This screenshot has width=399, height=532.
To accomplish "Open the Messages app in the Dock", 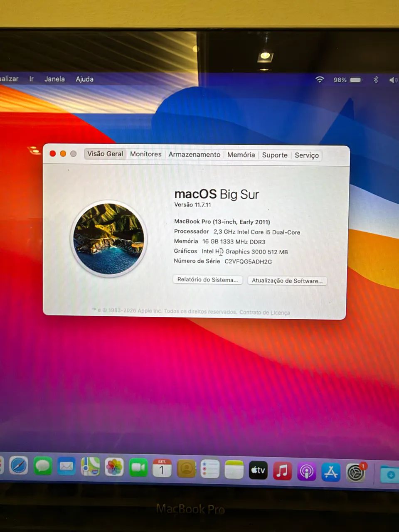I will (x=43, y=466).
